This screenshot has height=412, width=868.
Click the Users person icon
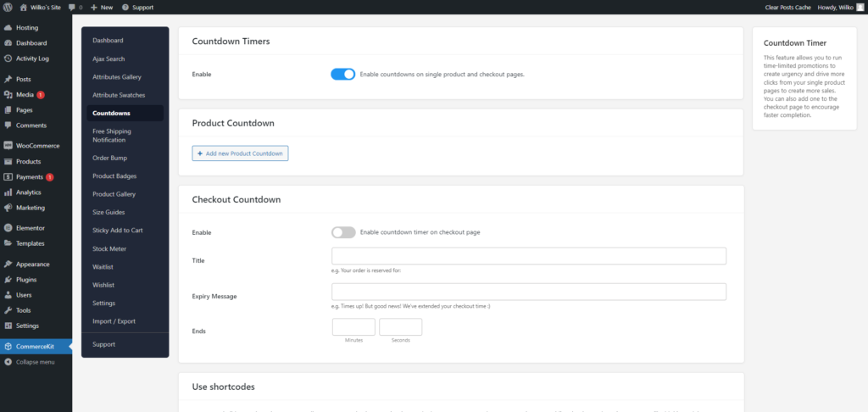tap(8, 295)
